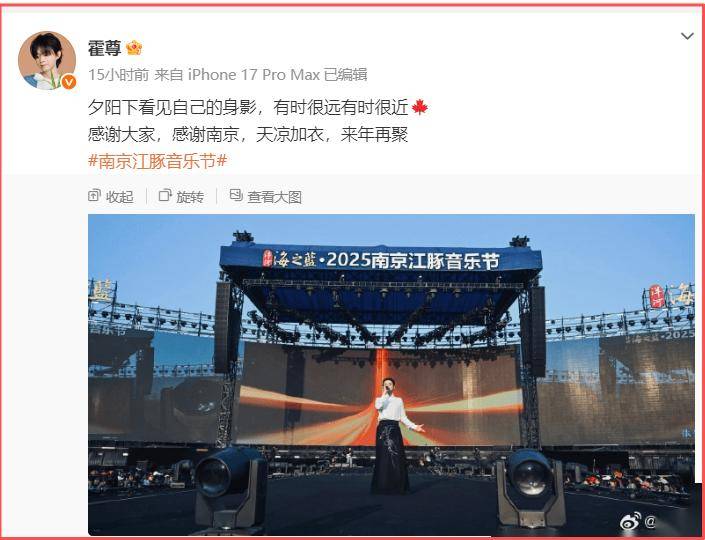Screen dimensions: 705x540
Task: Click the iPhone 17 Pro Max source link
Action: click(254, 75)
